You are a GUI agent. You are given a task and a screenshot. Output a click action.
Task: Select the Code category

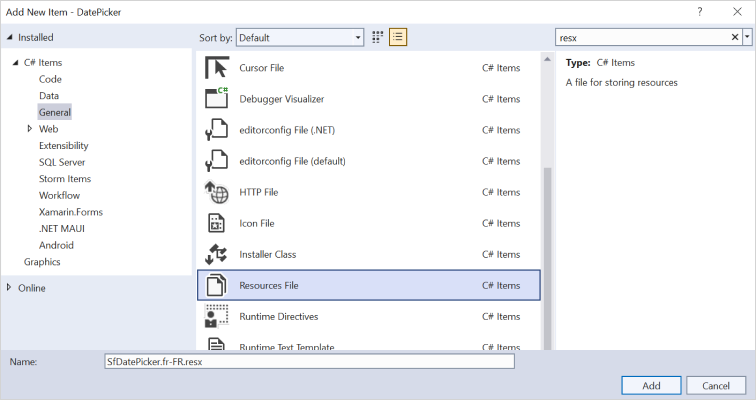(x=50, y=79)
